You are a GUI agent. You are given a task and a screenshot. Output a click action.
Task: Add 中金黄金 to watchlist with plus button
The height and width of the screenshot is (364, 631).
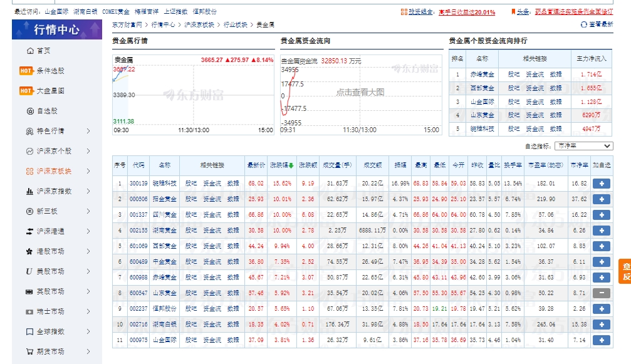tap(602, 262)
